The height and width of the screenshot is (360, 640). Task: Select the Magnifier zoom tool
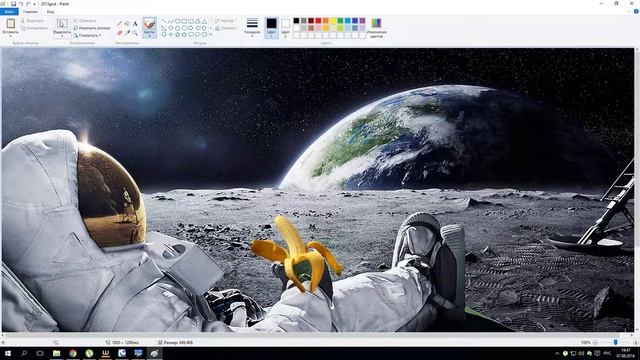[x=135, y=32]
